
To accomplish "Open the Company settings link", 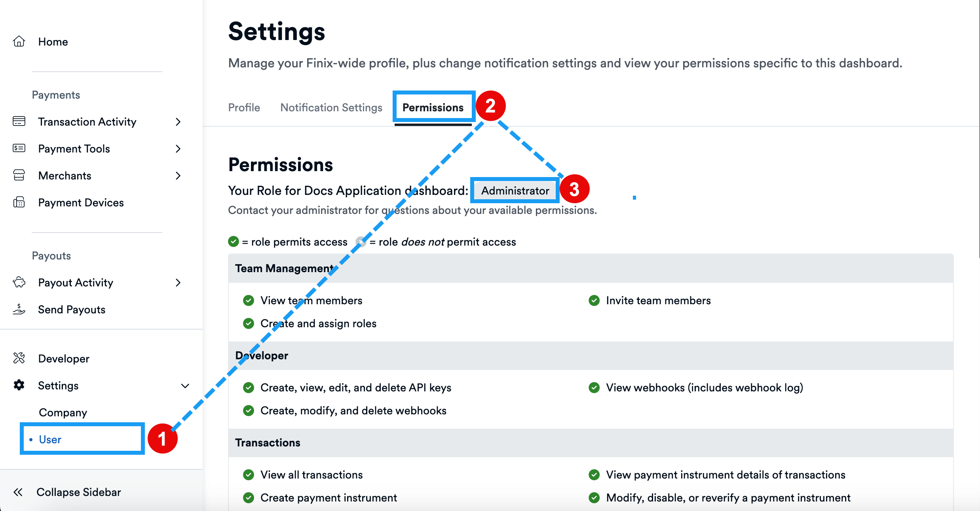I will [63, 412].
